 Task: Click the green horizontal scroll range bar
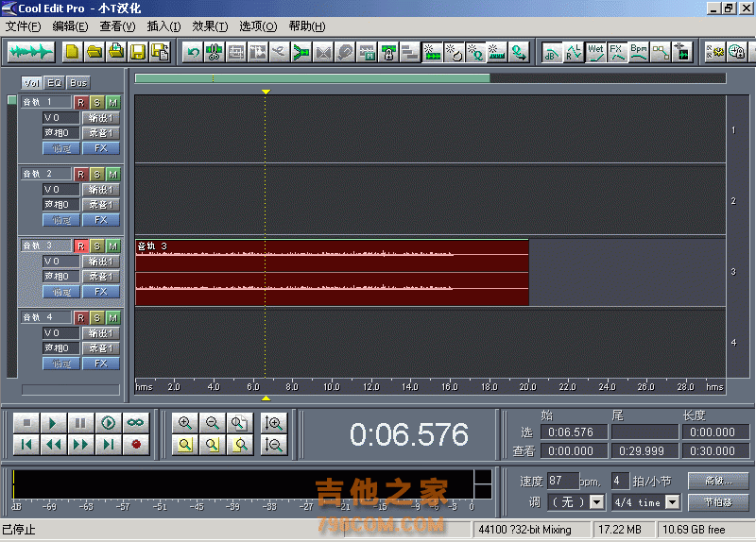[313, 78]
